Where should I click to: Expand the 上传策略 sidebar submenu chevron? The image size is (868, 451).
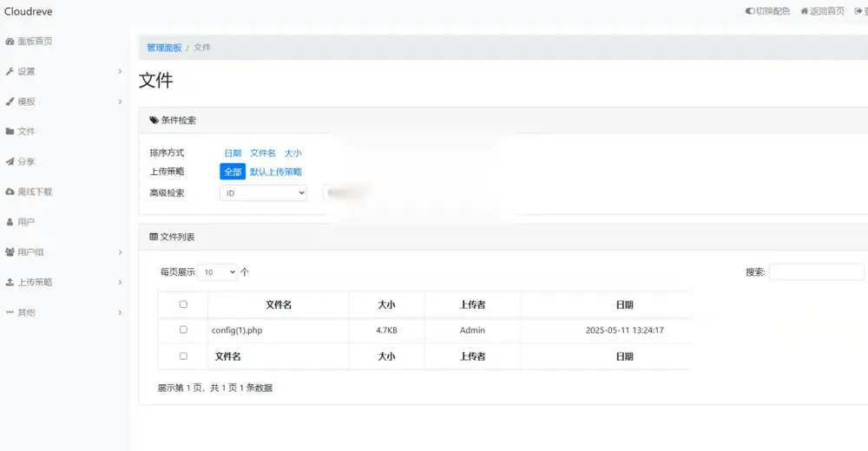[120, 282]
